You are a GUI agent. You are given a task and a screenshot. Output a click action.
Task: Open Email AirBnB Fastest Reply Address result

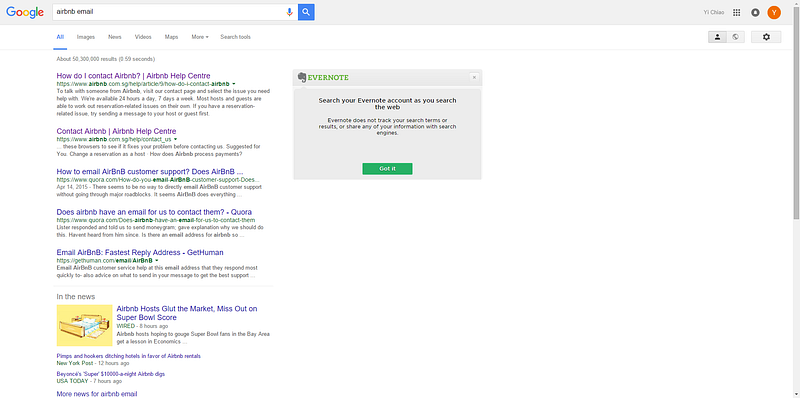140,252
